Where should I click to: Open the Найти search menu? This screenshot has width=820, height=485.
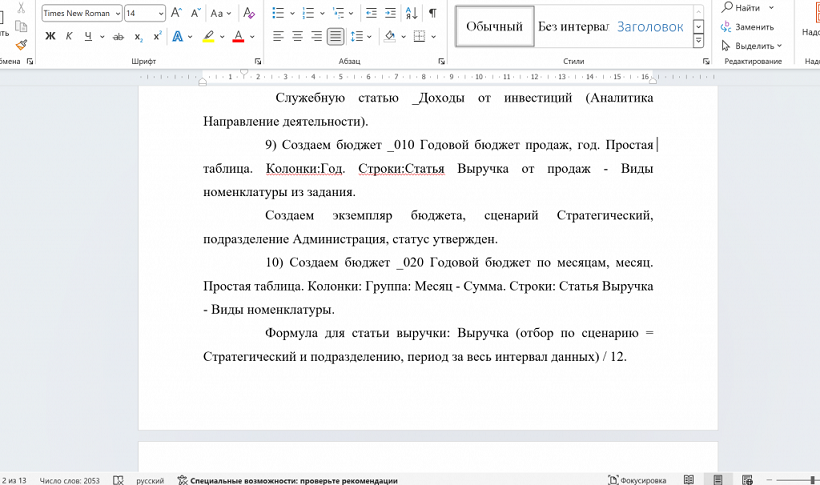[746, 8]
